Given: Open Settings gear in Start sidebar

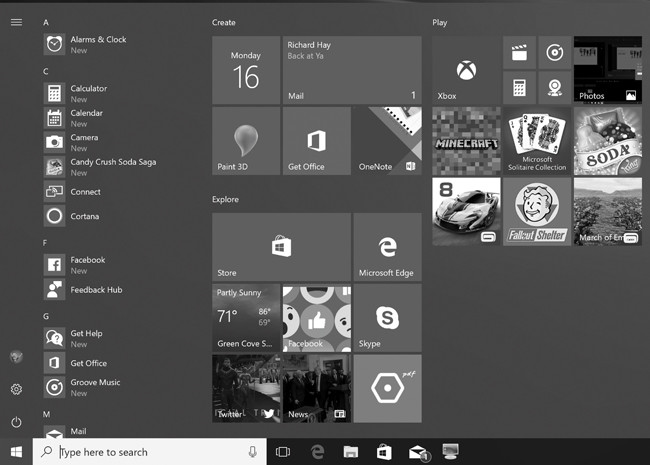Looking at the screenshot, I should coord(16,389).
